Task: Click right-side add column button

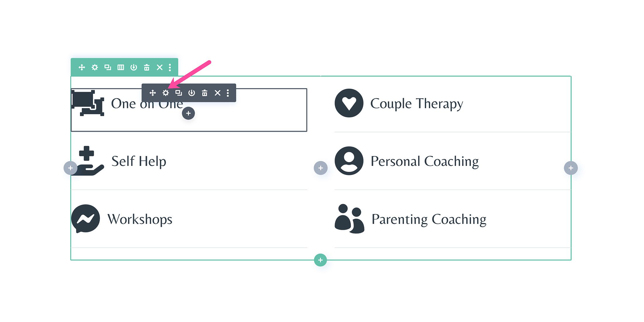Action: click(x=572, y=167)
